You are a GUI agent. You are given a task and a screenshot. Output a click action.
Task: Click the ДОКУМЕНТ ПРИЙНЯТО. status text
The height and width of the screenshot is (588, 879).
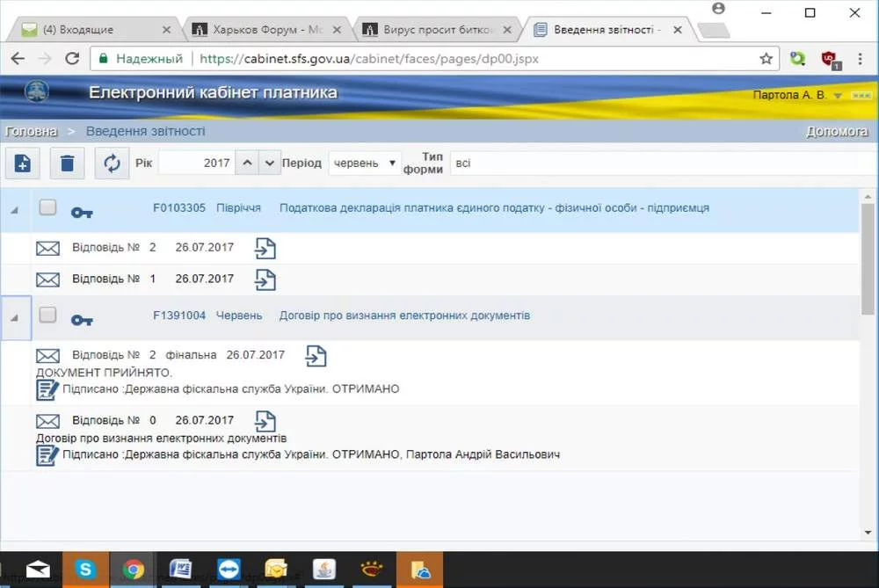coord(105,373)
